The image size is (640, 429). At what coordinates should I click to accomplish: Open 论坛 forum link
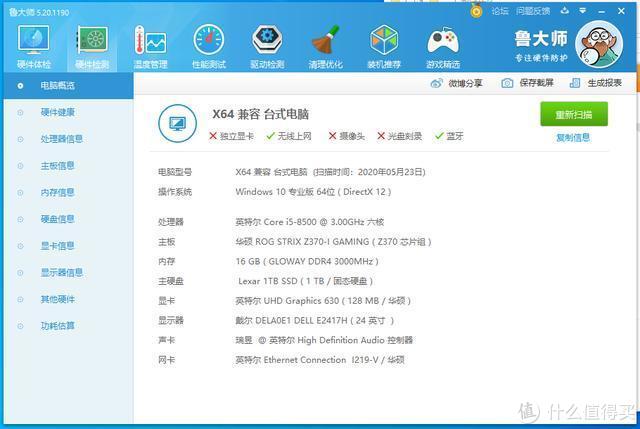pos(500,11)
